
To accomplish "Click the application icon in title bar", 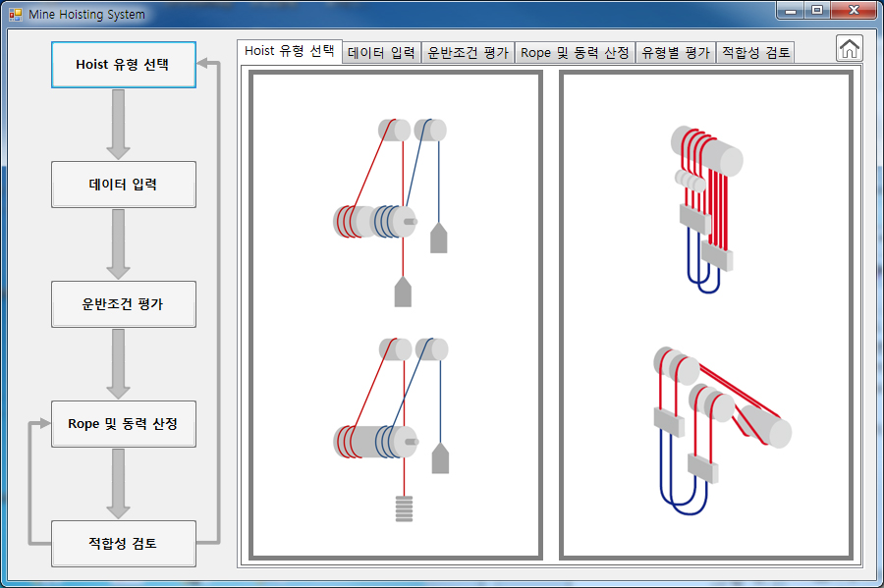I will (x=15, y=15).
